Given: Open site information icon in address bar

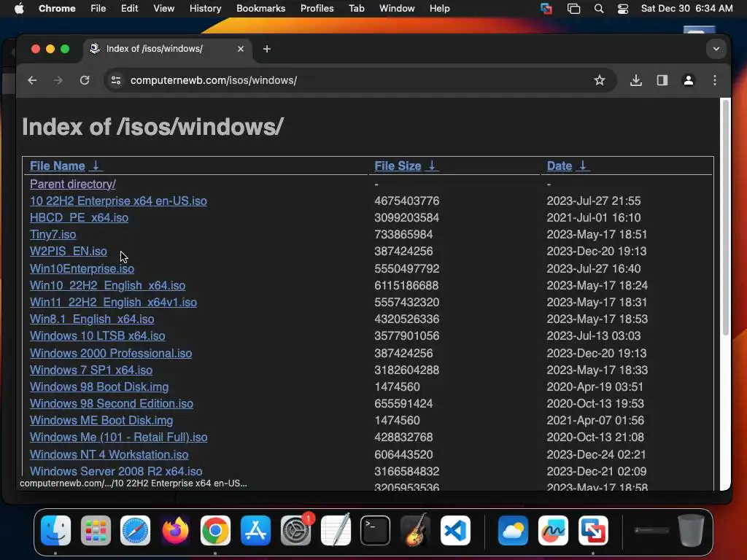Looking at the screenshot, I should click(116, 80).
